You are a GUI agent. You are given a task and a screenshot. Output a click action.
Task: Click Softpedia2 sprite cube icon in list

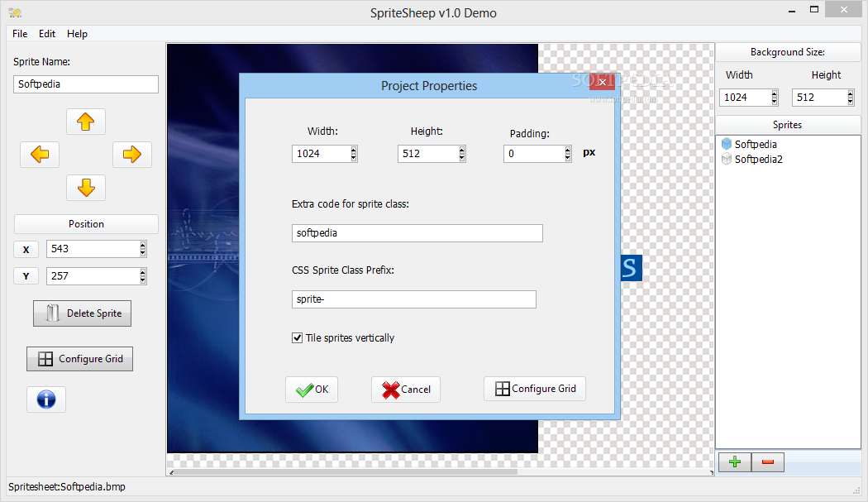coord(727,159)
